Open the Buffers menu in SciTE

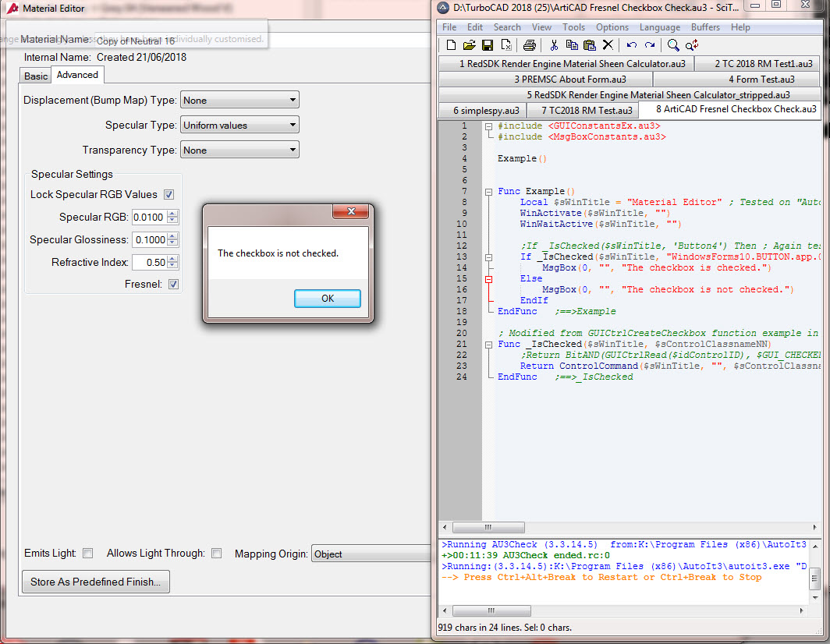pyautogui.click(x=705, y=27)
